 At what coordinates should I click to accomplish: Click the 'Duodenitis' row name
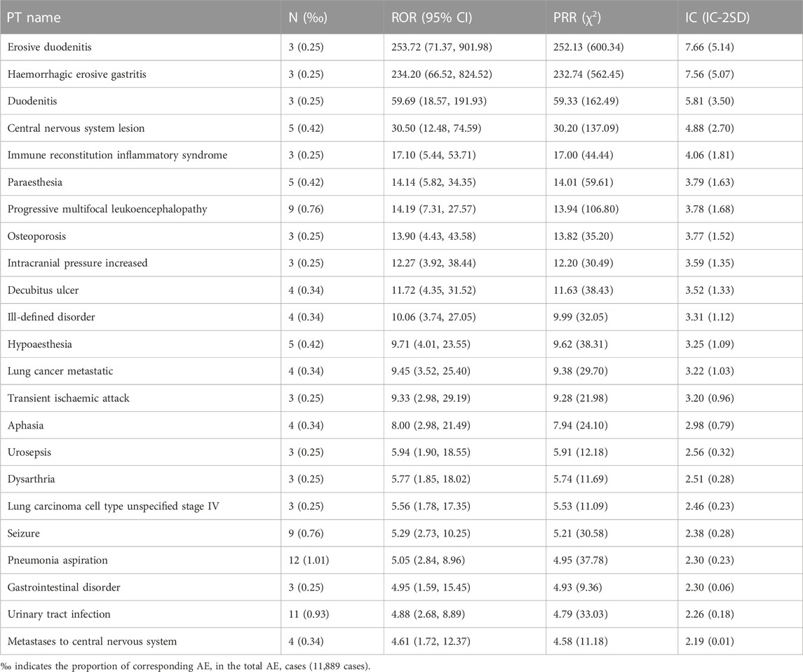pyautogui.click(x=32, y=101)
